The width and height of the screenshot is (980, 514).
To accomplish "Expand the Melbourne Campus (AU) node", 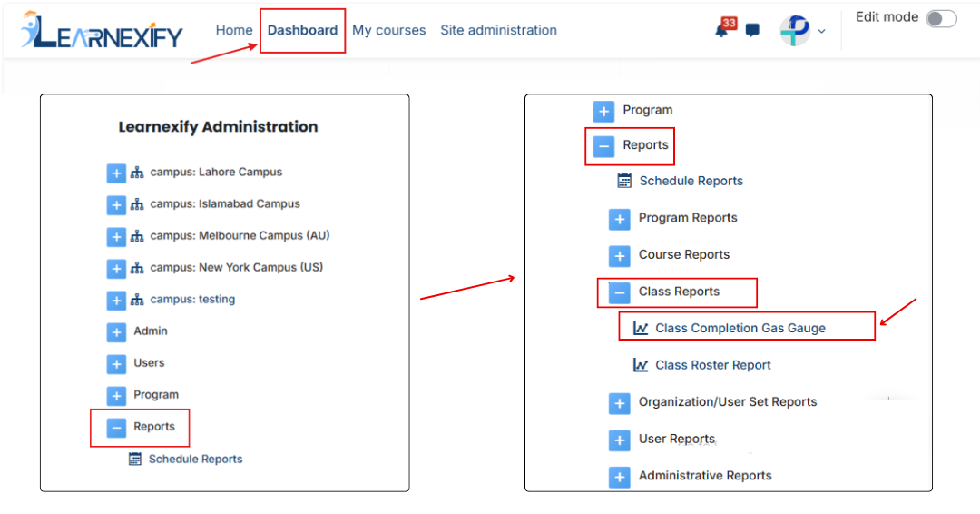I will [116, 237].
